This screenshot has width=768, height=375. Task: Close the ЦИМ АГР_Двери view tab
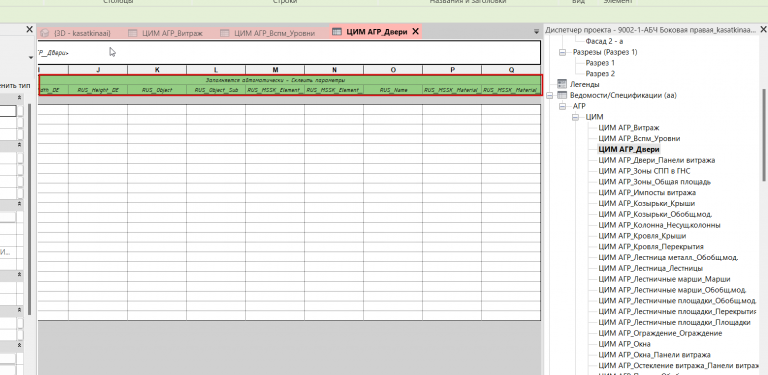tap(415, 32)
